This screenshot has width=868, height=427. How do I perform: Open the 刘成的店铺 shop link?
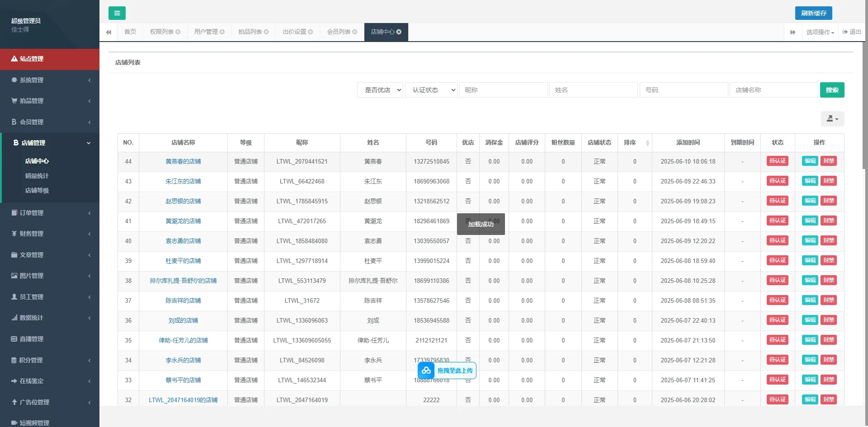[183, 320]
